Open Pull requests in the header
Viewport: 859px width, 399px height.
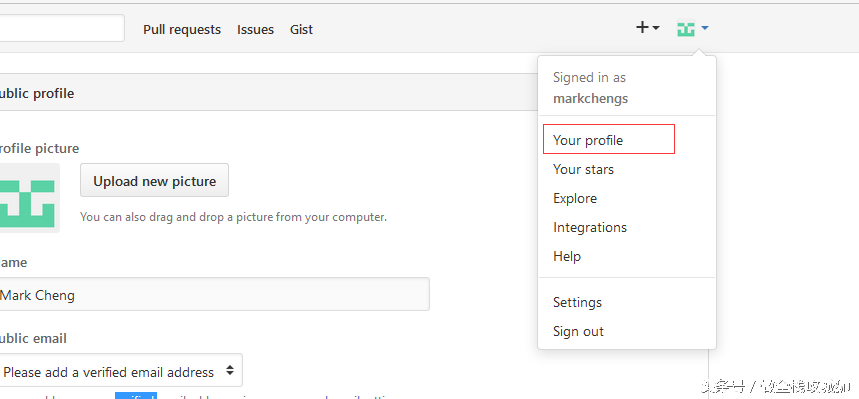point(182,30)
